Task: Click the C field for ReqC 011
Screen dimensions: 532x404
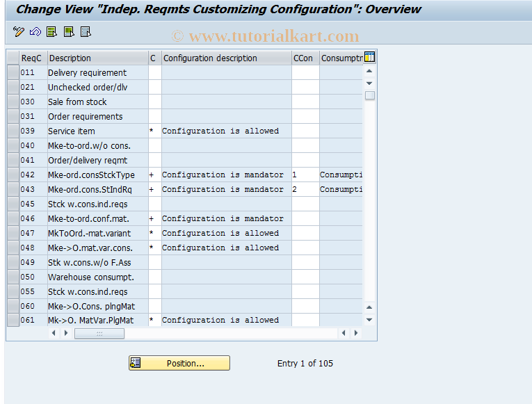Action: point(155,72)
